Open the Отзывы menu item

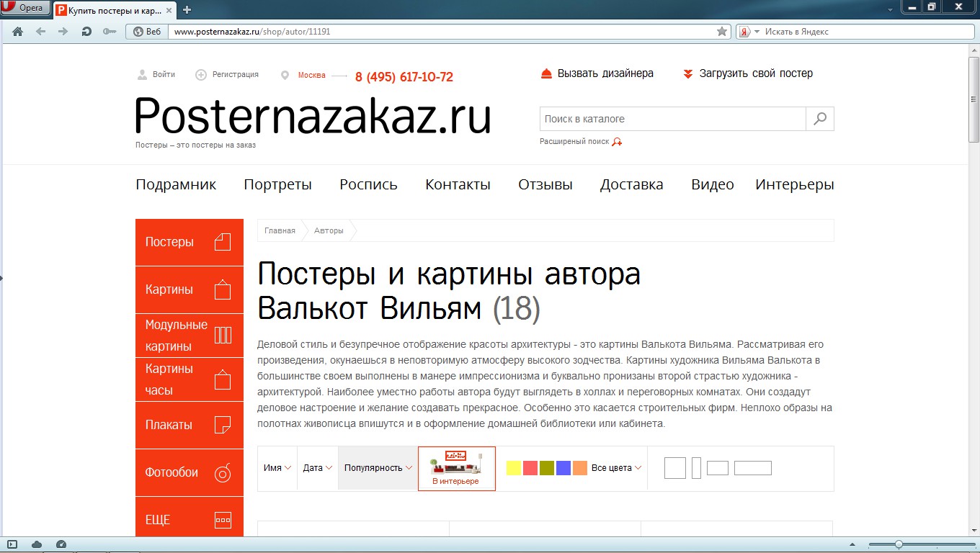click(x=545, y=184)
